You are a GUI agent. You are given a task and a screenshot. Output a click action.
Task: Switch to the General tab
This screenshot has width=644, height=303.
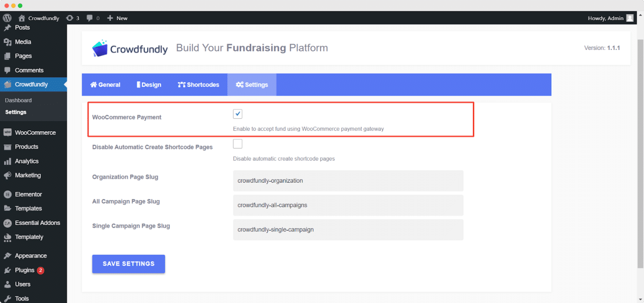[x=105, y=85]
